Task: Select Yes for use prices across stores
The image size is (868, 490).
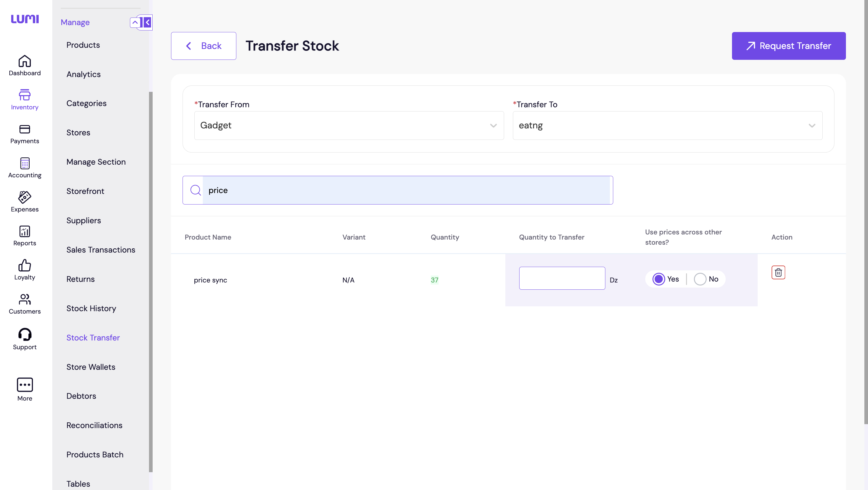Action: tap(659, 279)
